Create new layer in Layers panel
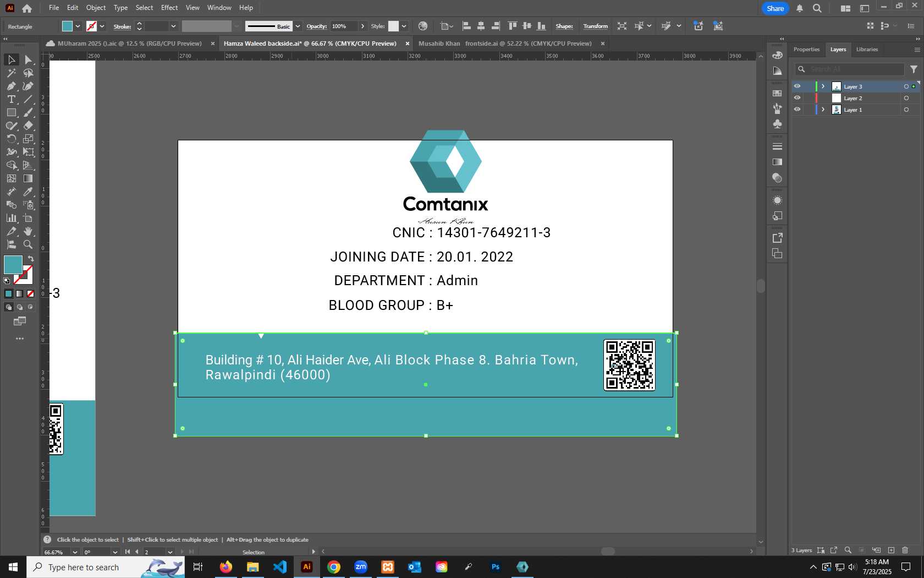This screenshot has height=578, width=924. pos(891,550)
